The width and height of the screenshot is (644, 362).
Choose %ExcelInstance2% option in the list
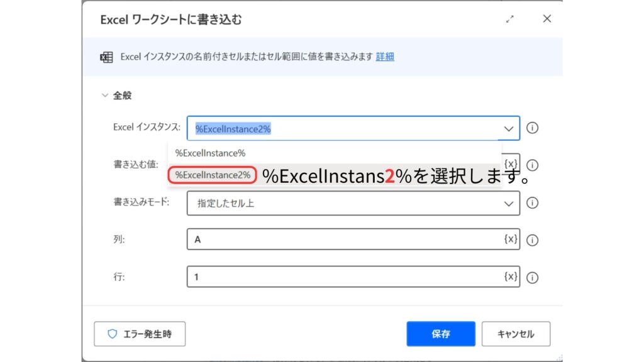(x=213, y=175)
